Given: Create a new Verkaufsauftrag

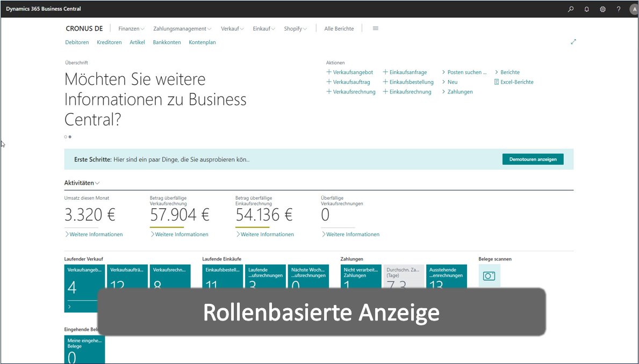Looking at the screenshot, I should tap(348, 82).
